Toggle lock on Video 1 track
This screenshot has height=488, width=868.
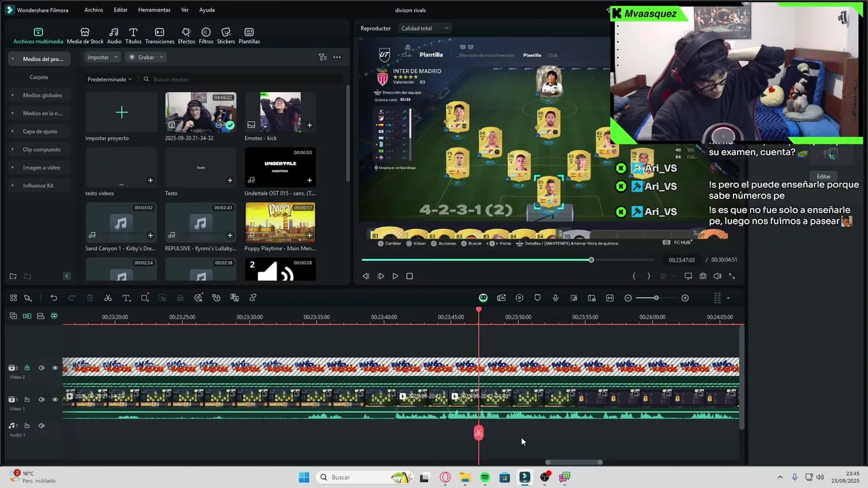27,399
